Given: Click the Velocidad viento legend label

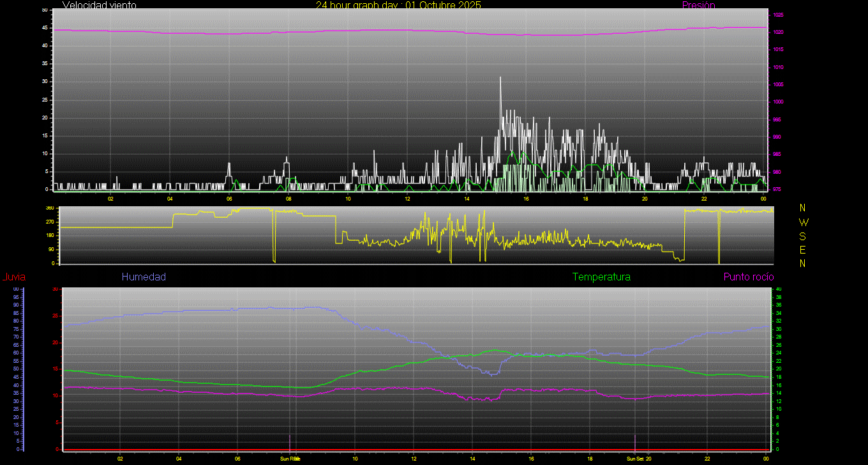Looking at the screenshot, I should tap(100, 5).
